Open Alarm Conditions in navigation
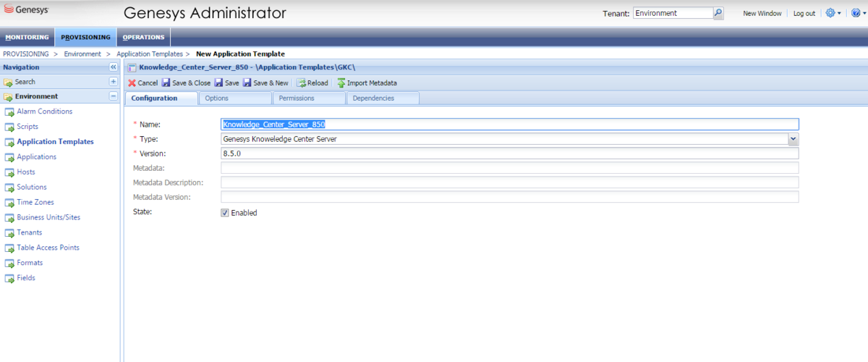 tap(45, 111)
